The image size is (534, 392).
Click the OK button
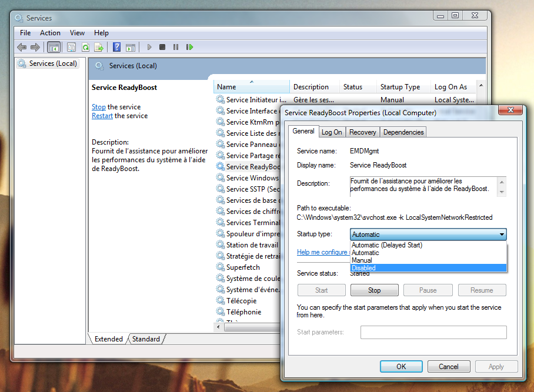click(x=401, y=367)
